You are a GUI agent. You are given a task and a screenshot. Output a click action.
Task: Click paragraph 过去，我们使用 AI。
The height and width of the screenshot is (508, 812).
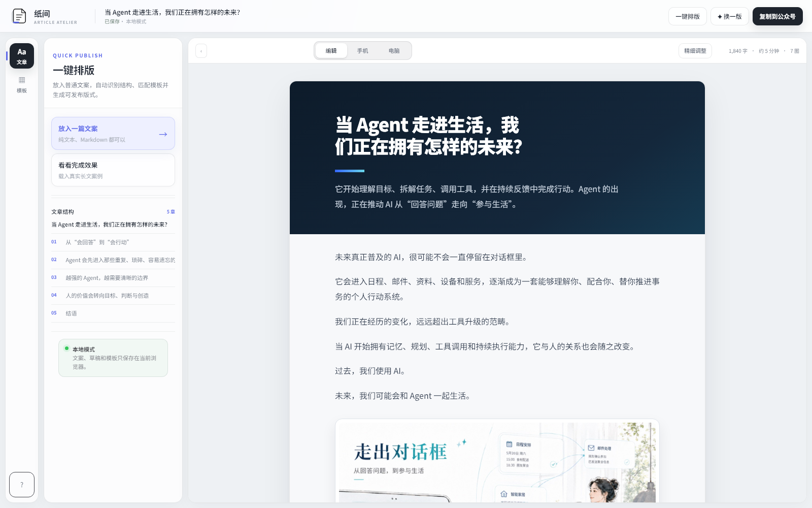click(371, 371)
